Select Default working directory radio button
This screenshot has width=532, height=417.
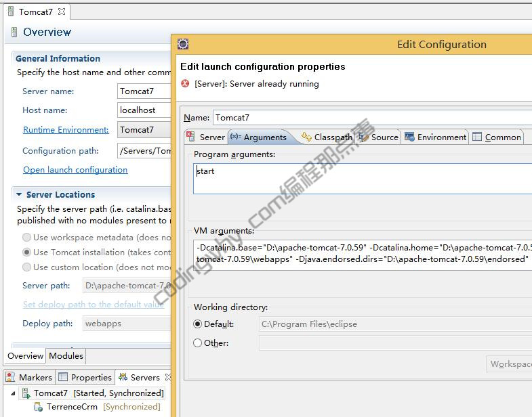[x=197, y=324]
